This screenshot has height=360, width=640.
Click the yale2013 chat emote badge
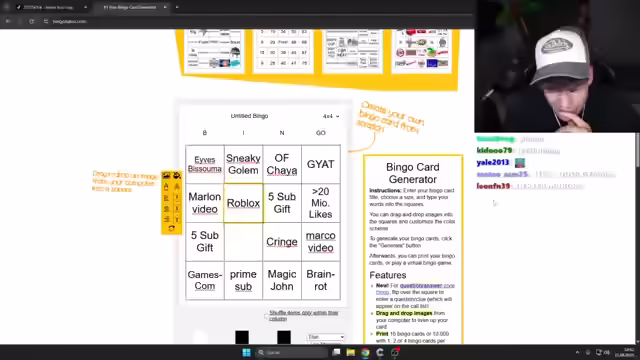(520, 162)
